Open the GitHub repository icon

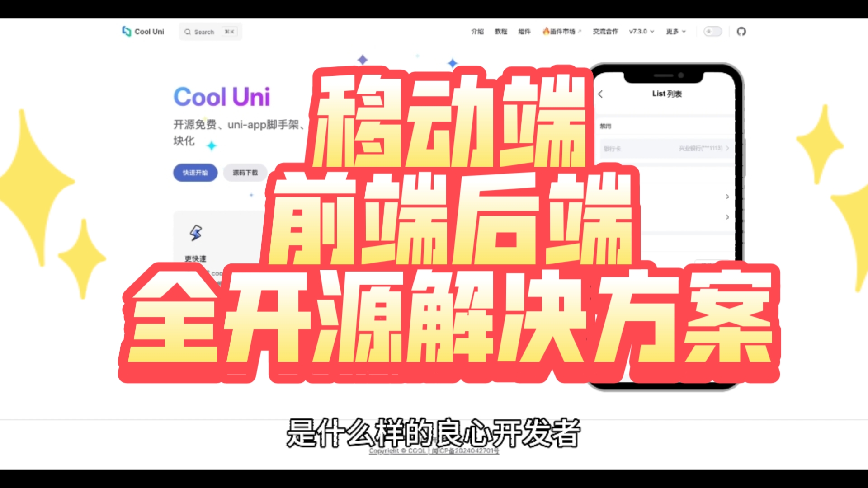[741, 31]
